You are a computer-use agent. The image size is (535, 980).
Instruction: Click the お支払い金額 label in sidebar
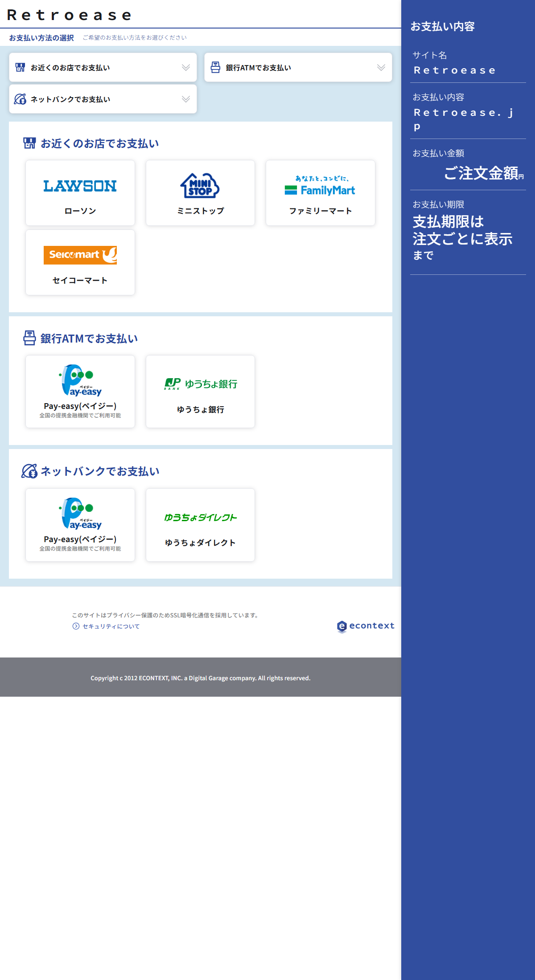[439, 153]
